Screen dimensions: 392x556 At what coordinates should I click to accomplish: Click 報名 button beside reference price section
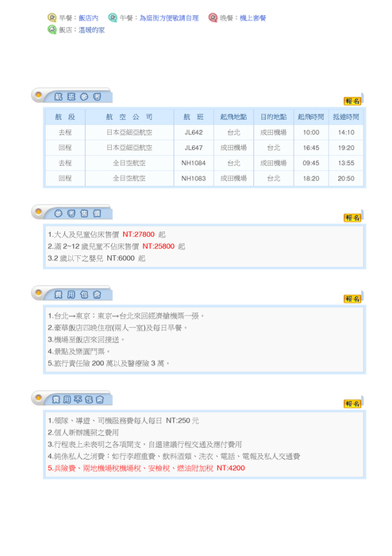[352, 218]
